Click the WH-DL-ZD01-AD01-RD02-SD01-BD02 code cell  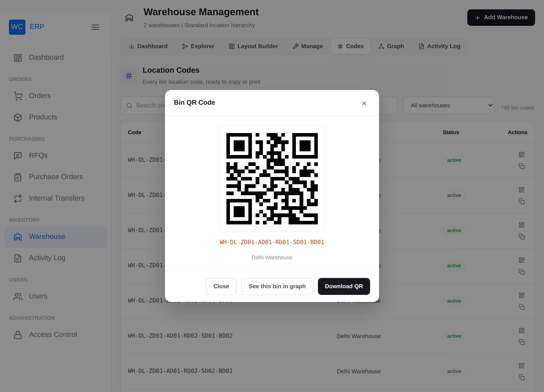click(x=180, y=336)
